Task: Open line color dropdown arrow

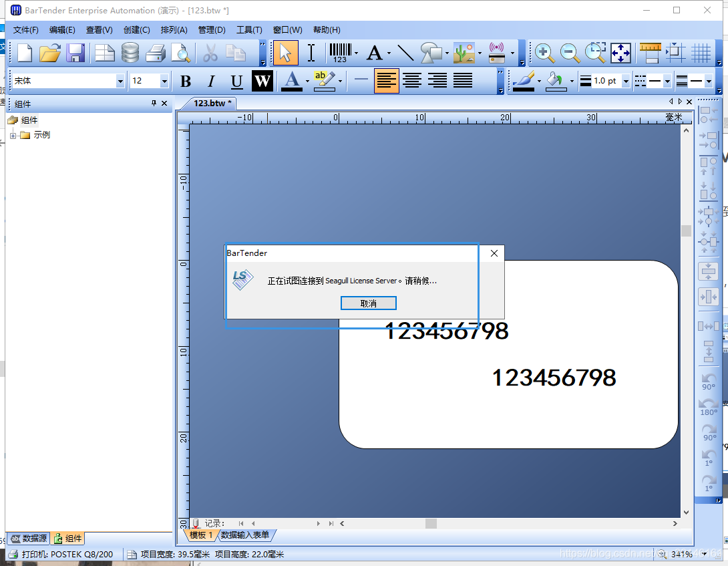Action: coord(539,82)
